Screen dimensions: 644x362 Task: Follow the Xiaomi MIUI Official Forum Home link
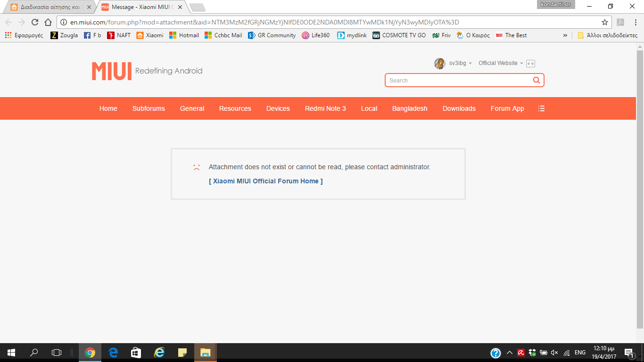(x=266, y=181)
